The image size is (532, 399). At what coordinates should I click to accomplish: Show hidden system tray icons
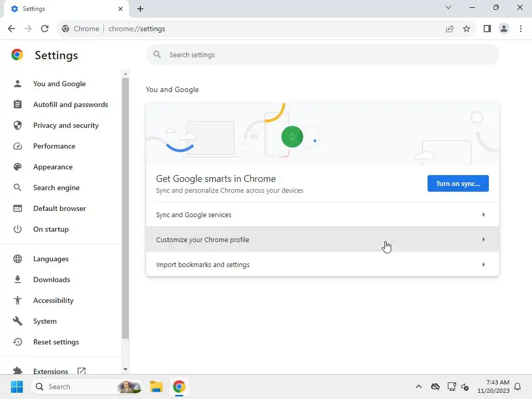[419, 387]
